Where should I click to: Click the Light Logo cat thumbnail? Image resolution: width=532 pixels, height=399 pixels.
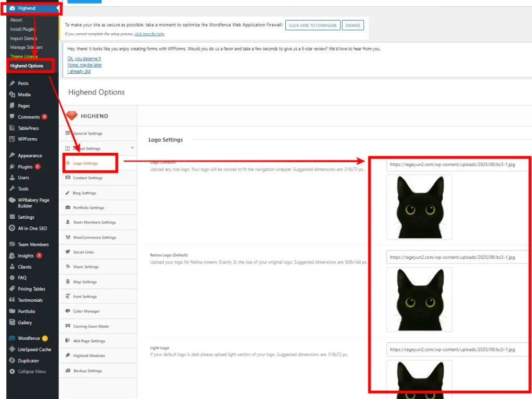(x=419, y=380)
